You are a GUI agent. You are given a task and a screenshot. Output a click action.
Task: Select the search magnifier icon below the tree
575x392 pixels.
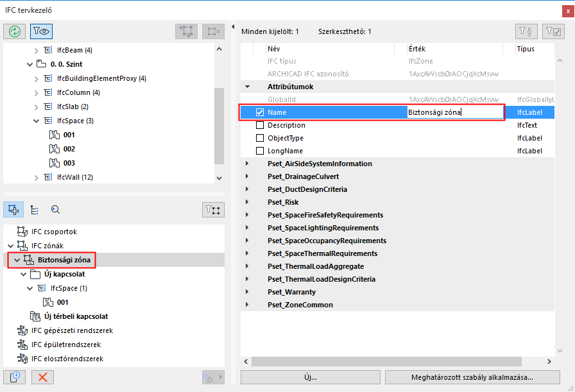[x=55, y=209]
